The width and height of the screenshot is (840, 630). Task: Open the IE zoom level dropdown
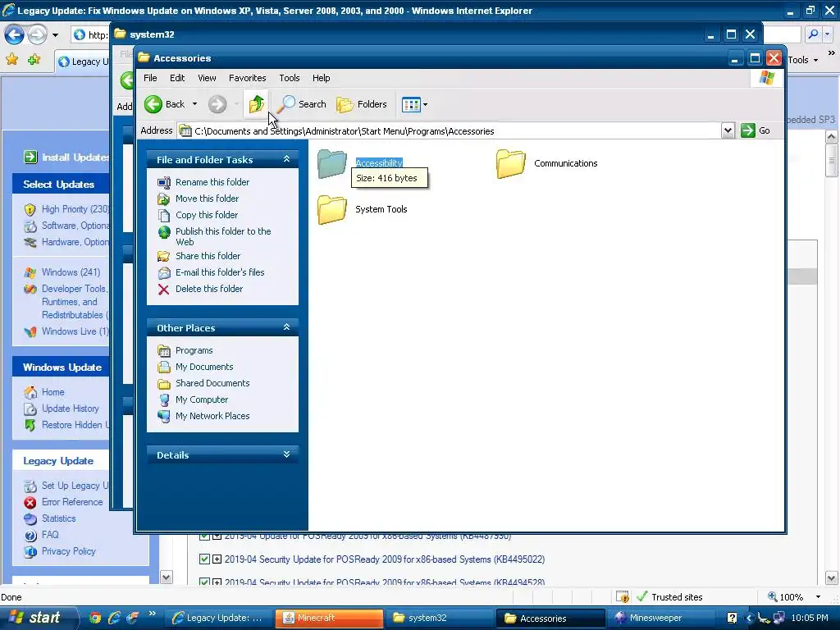818,597
